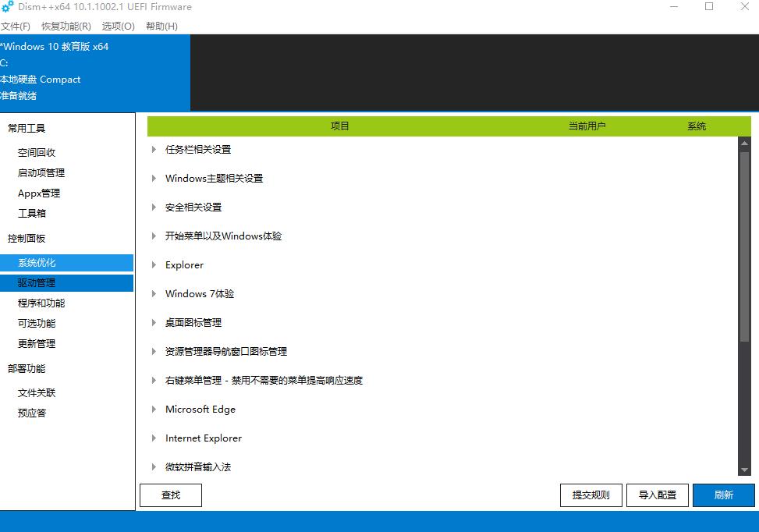759x532 pixels.
Task: Open the 帮助(H) menu
Action: [x=161, y=26]
